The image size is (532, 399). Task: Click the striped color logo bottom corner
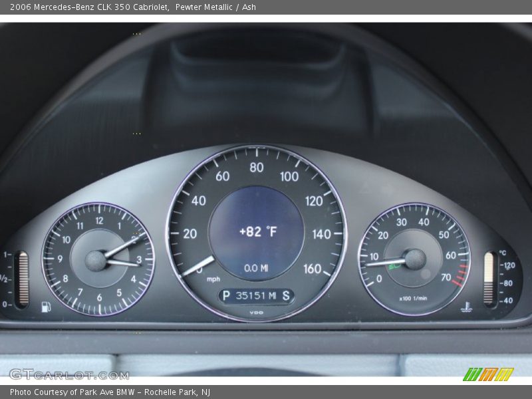488,374
